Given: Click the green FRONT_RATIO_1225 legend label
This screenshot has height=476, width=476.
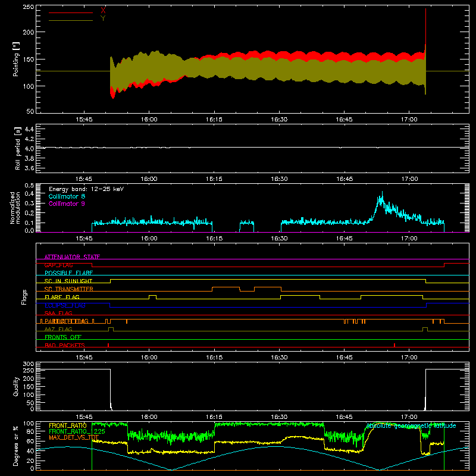Looking at the screenshot, I should 77,431.
